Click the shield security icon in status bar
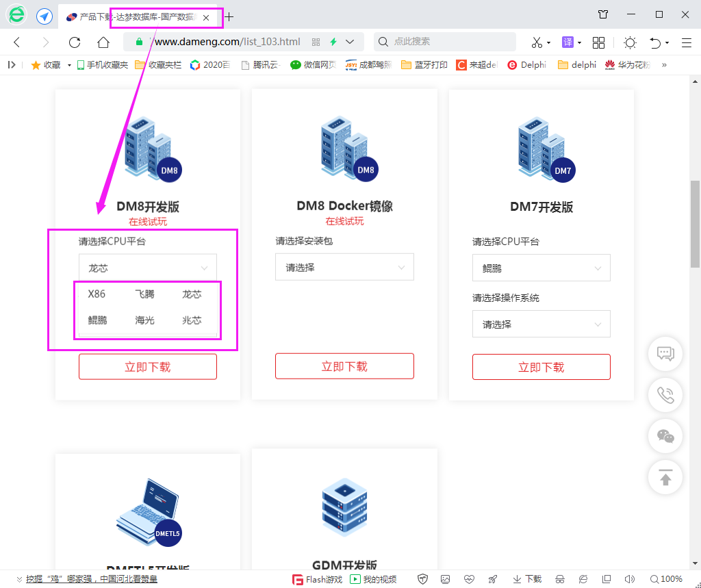The image size is (701, 588). 422,580
